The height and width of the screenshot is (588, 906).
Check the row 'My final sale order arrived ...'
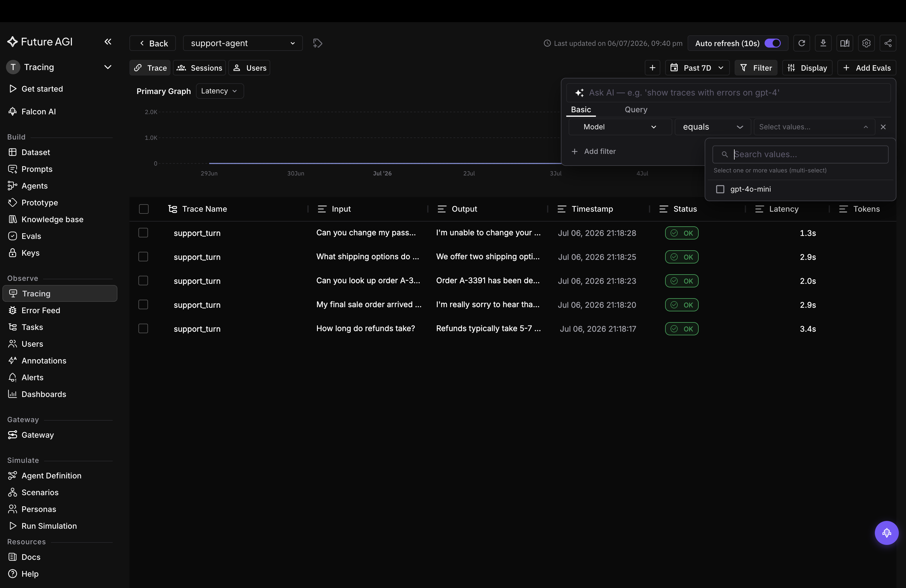tap(143, 304)
